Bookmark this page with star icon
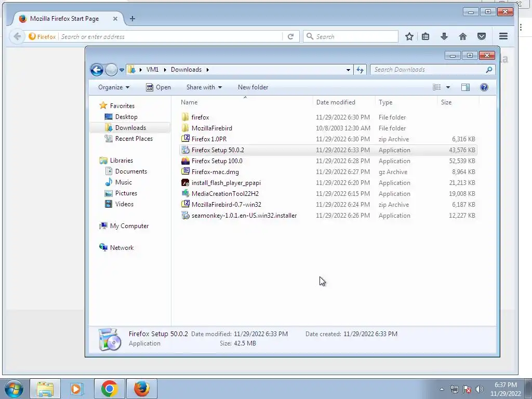 [409, 37]
